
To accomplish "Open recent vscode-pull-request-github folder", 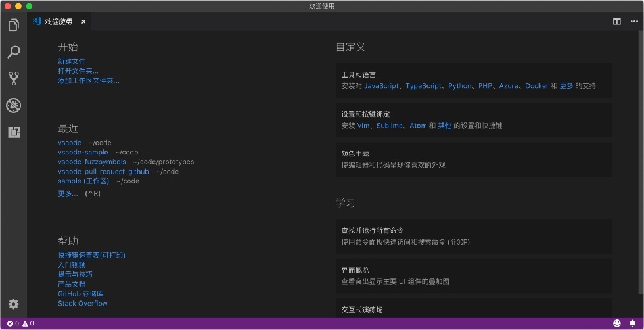I will coord(103,172).
